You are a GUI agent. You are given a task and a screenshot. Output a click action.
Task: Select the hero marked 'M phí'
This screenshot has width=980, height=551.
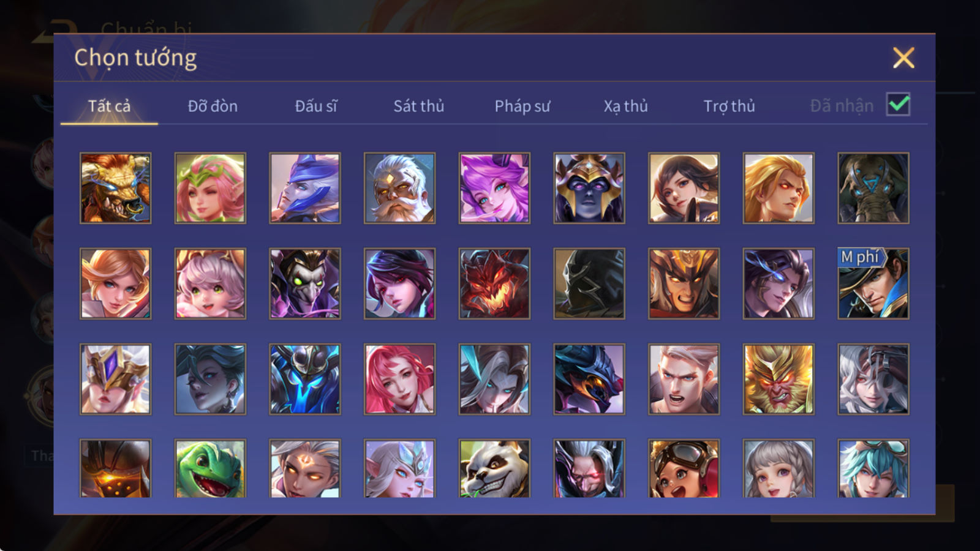(873, 283)
